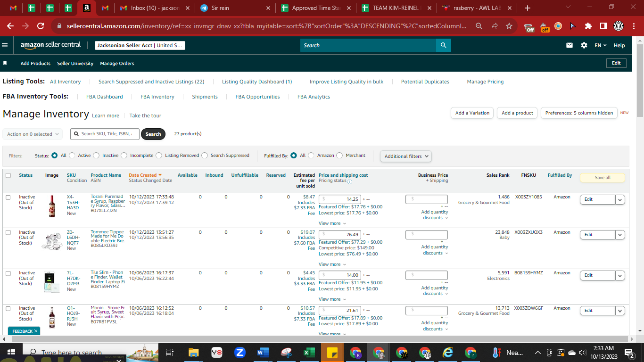Open the Edit dropdown arrow for X003ZY1085 row
This screenshot has width=644, height=362.
620,199
